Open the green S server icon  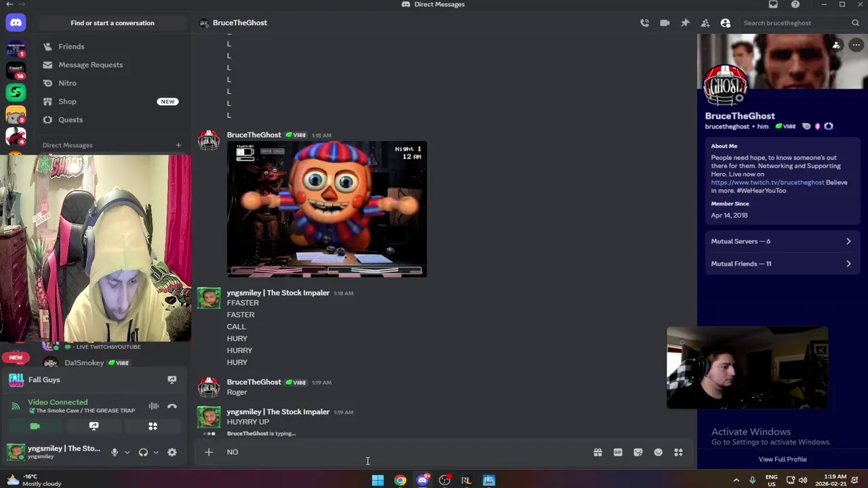[16, 91]
